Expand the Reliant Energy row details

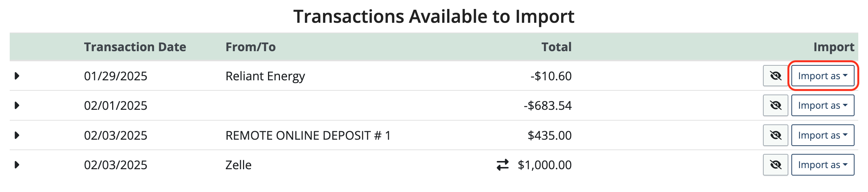point(17,76)
